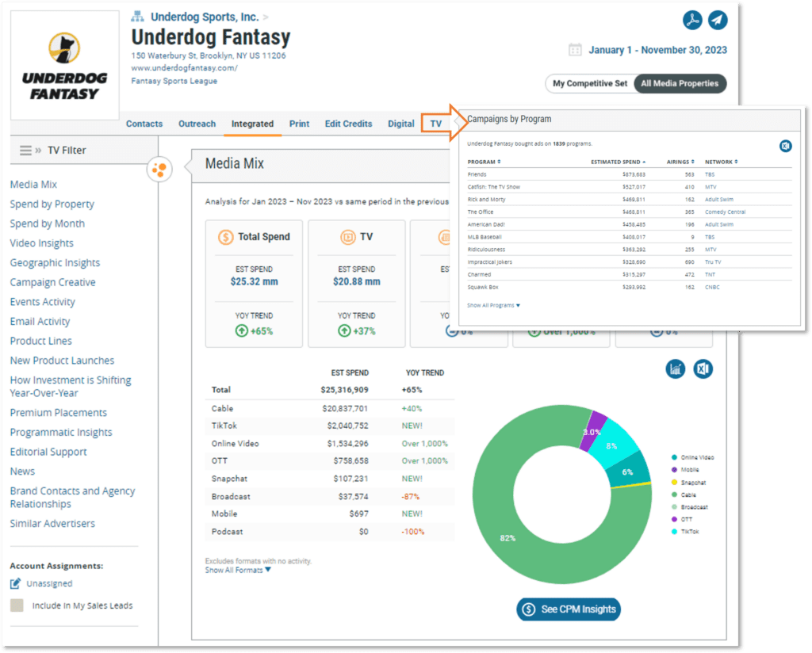Toggle TikTok legend entry
This screenshot has height=653, width=812.
[x=685, y=532]
